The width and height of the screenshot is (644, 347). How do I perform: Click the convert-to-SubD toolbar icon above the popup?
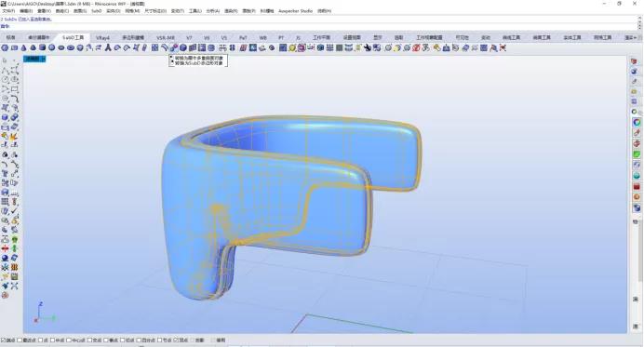[x=174, y=47]
